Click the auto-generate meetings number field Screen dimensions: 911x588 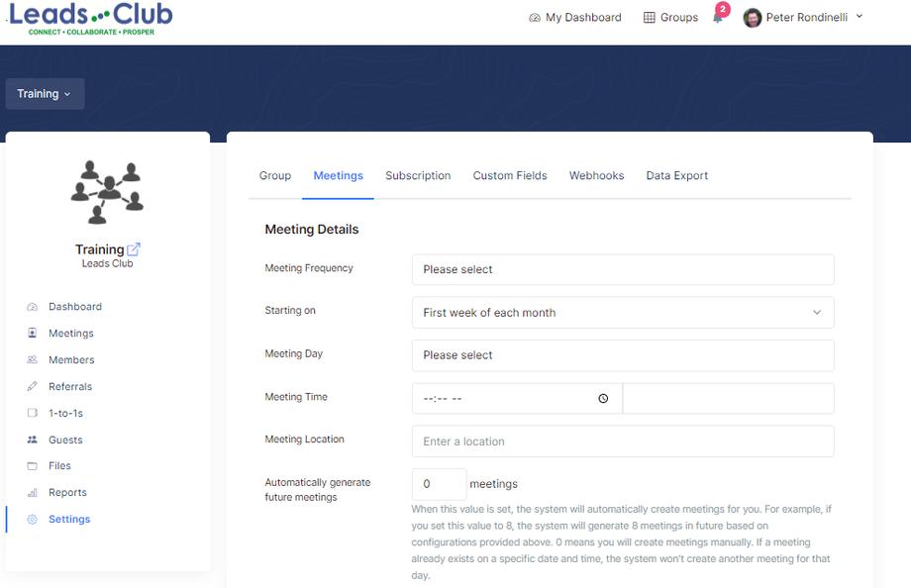440,485
